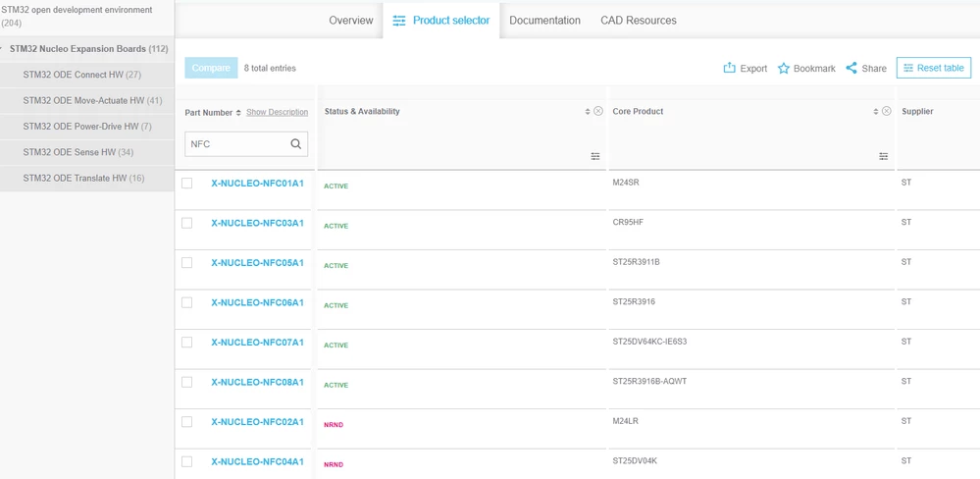Sort the Core Product column
980x479 pixels.
click(876, 111)
